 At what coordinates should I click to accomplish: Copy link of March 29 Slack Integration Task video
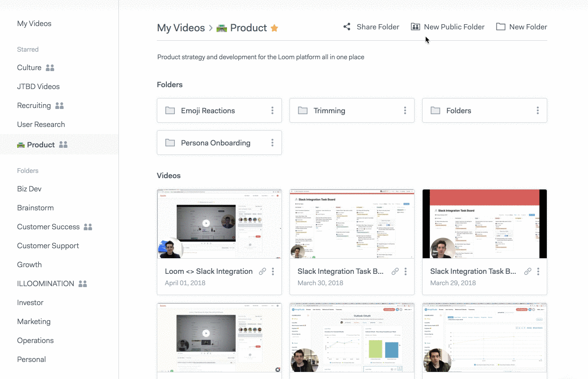(x=528, y=271)
